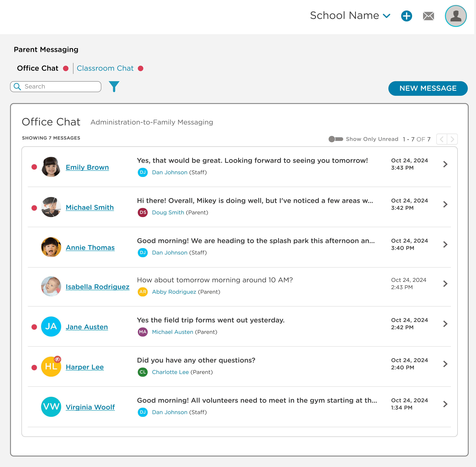Open Isabella Rodriguez conversation arrow

[x=445, y=284]
